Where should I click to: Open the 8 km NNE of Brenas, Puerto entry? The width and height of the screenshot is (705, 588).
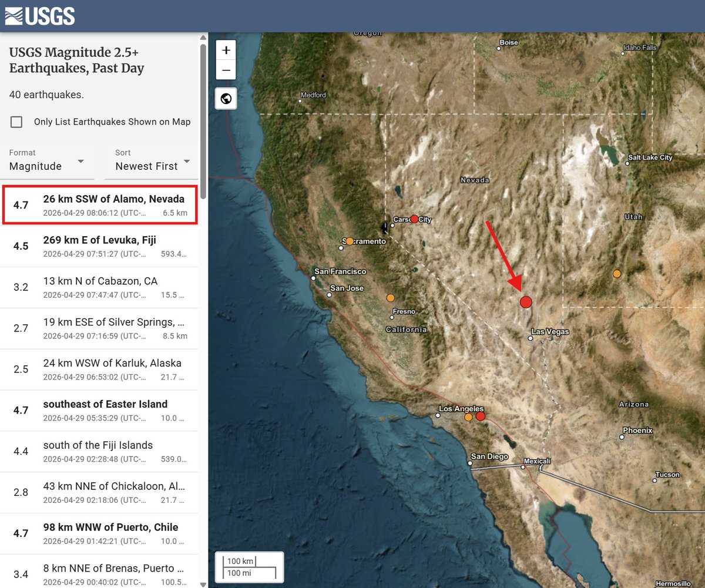(99, 572)
